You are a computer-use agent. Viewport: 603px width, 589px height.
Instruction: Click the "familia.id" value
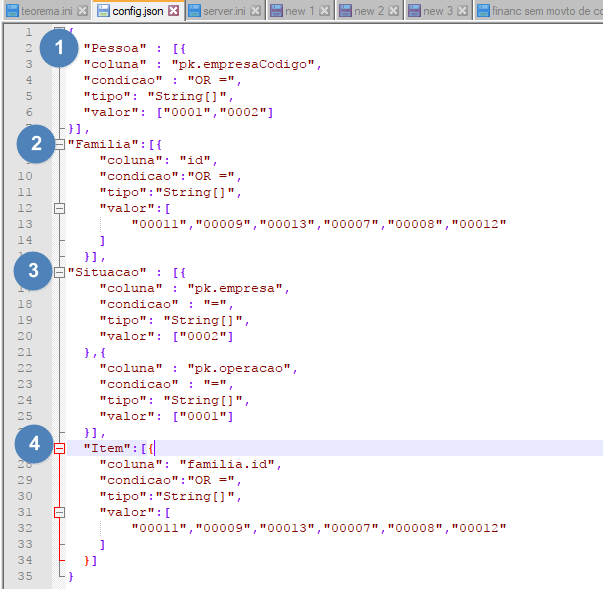(x=227, y=464)
